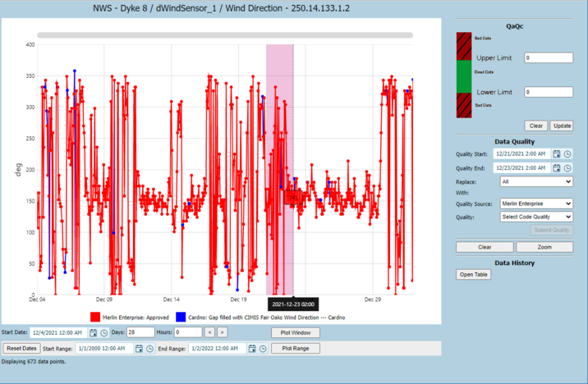Open calendar picker for Quality End
The image size is (588, 384).
point(557,168)
